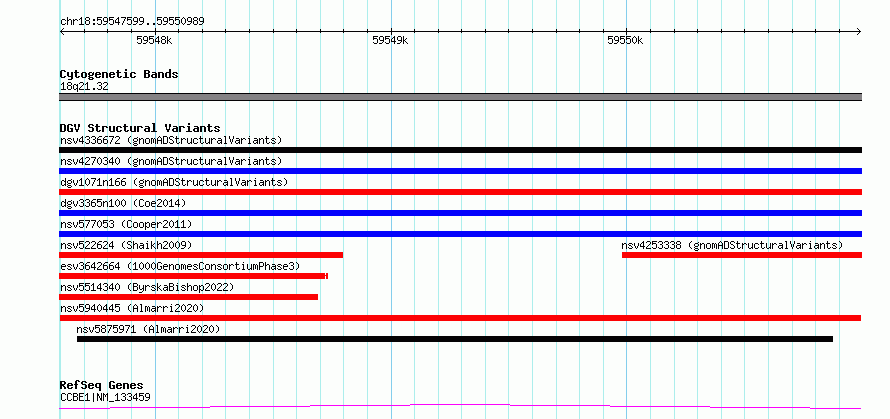The height and width of the screenshot is (419, 890).
Task: Click the DGV Structural Variants track title
Action: (x=140, y=128)
